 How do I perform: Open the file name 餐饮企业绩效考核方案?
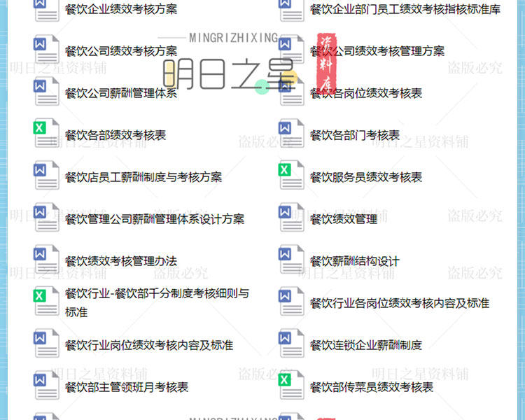click(x=121, y=9)
